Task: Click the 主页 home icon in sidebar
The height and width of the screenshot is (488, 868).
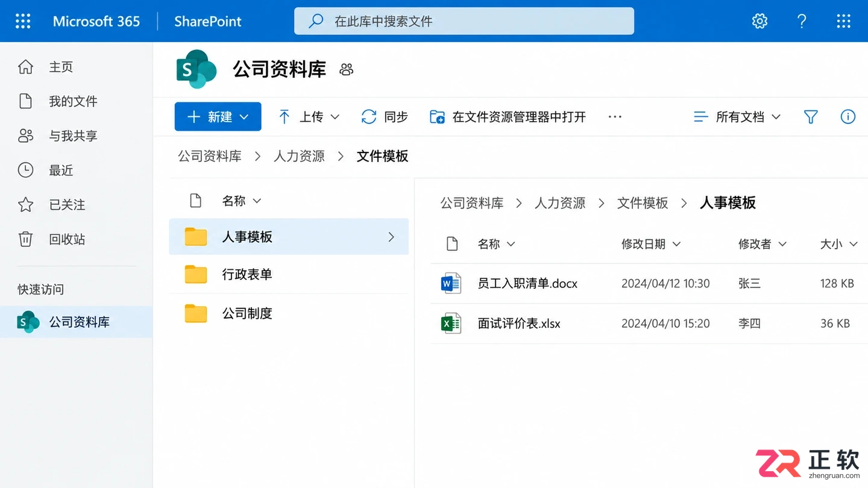Action: pyautogui.click(x=25, y=67)
